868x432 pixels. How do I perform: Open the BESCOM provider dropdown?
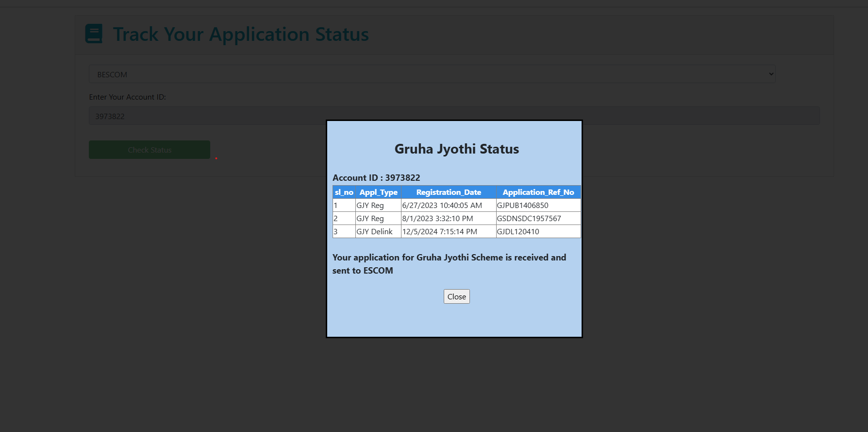pyautogui.click(x=432, y=74)
